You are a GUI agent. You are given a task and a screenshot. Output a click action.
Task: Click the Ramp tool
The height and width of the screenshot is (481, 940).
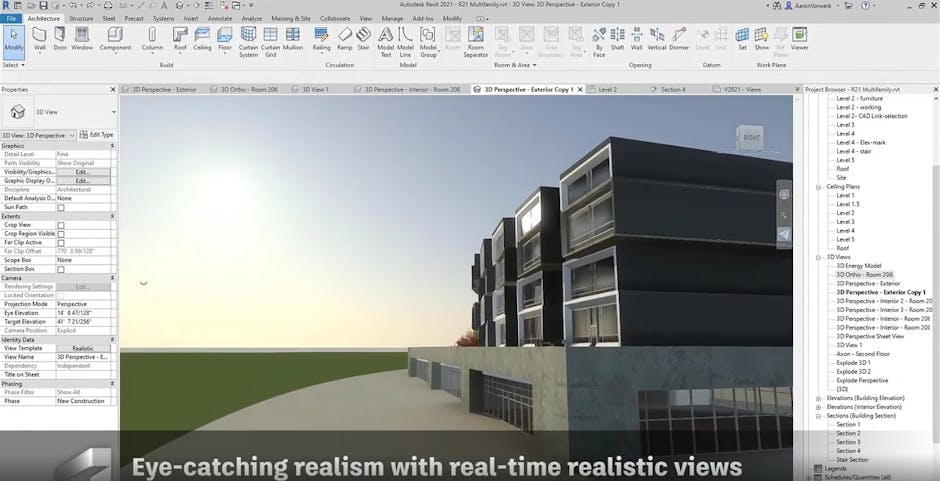[345, 39]
